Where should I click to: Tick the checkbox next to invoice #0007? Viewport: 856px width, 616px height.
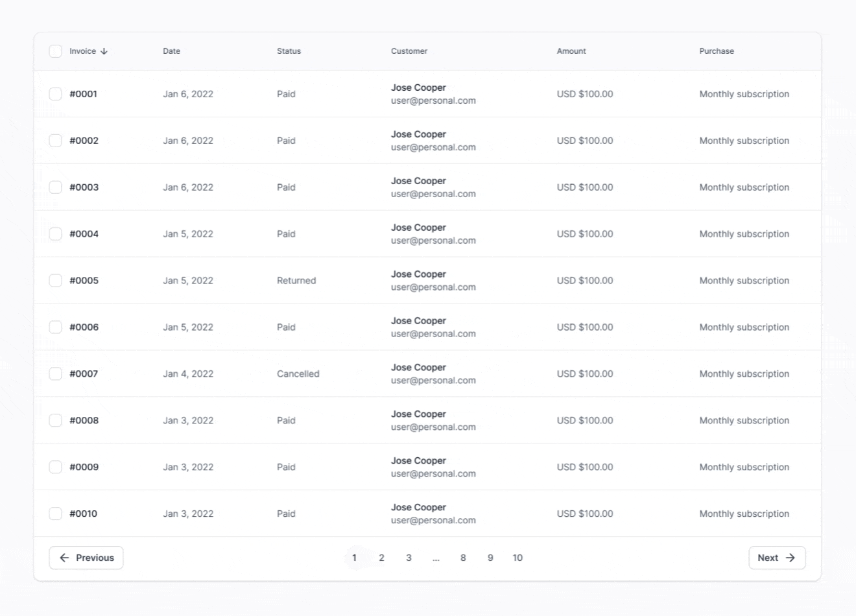point(56,374)
